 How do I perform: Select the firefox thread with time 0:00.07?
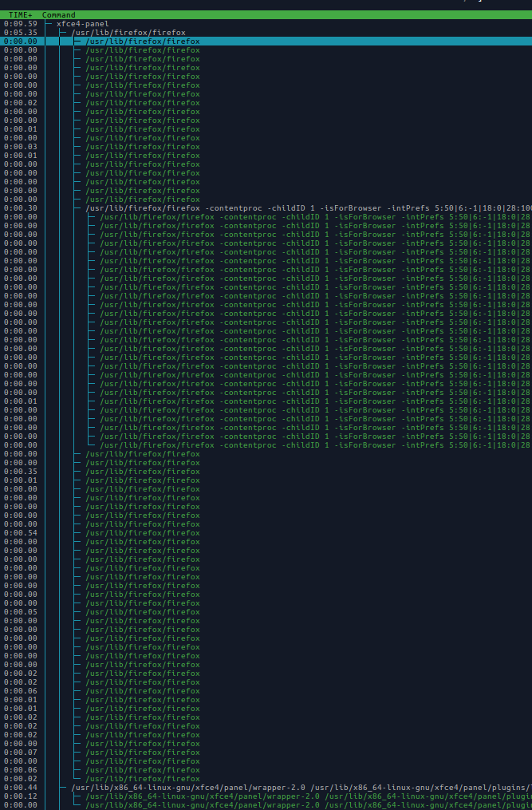(266, 753)
